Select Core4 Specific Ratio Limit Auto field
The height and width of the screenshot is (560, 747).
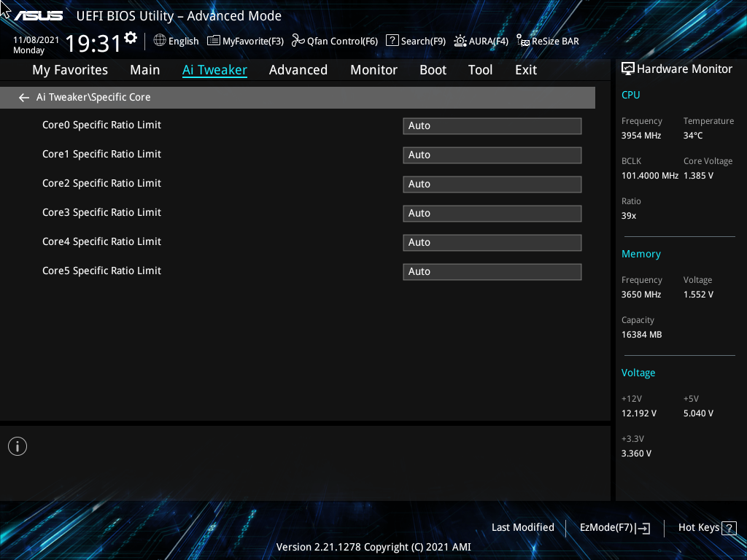[492, 242]
